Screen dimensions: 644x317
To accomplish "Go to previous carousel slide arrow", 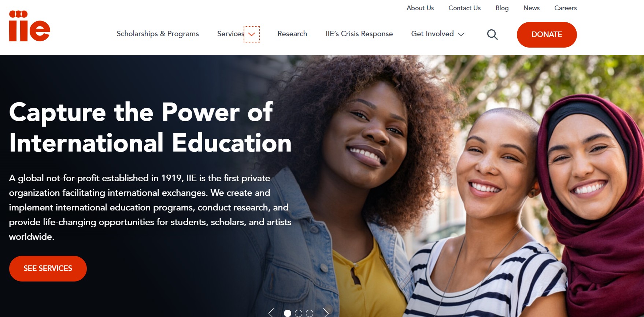I will (271, 313).
